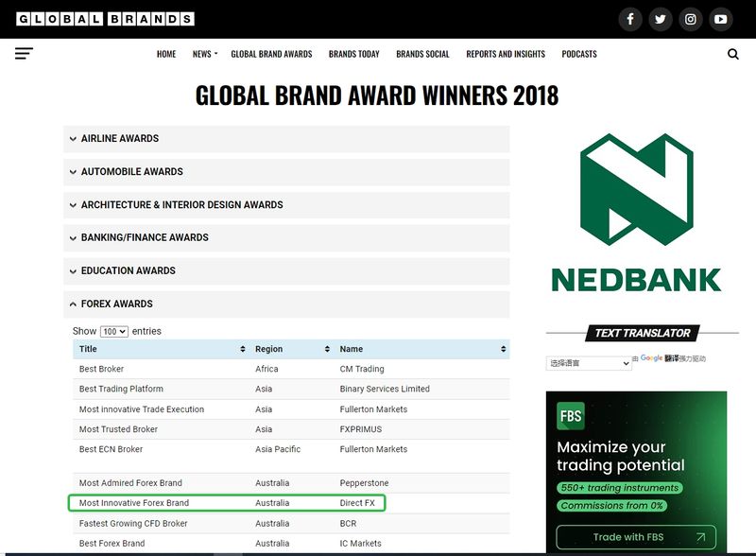The width and height of the screenshot is (756, 556).
Task: Click Best ECN Broker title cell
Action: pos(111,449)
